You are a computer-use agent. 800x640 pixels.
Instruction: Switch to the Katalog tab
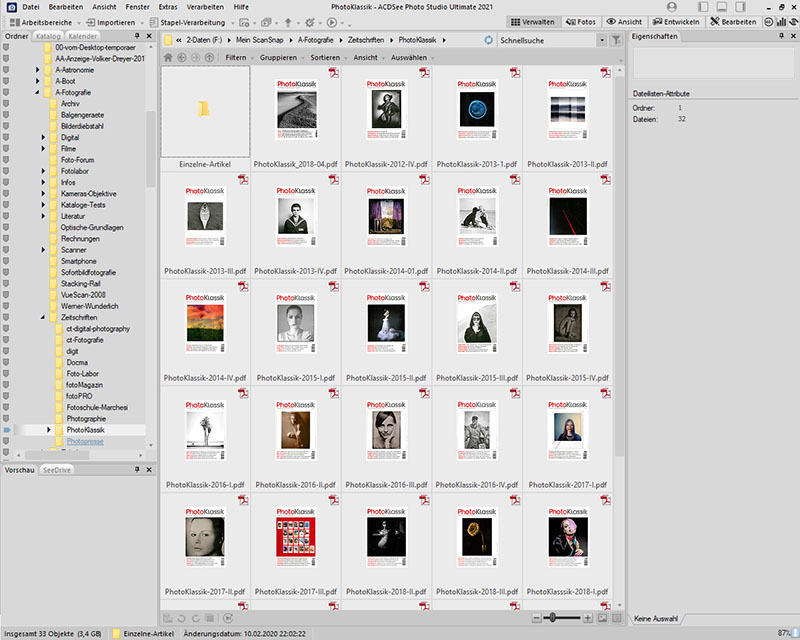[48, 37]
